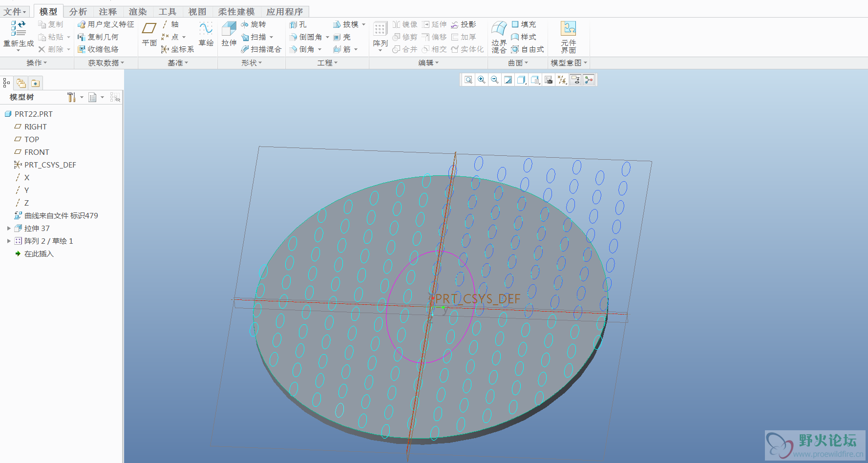This screenshot has height=463, width=868.
Task: Select the Rib (筋) tool
Action: tap(342, 49)
